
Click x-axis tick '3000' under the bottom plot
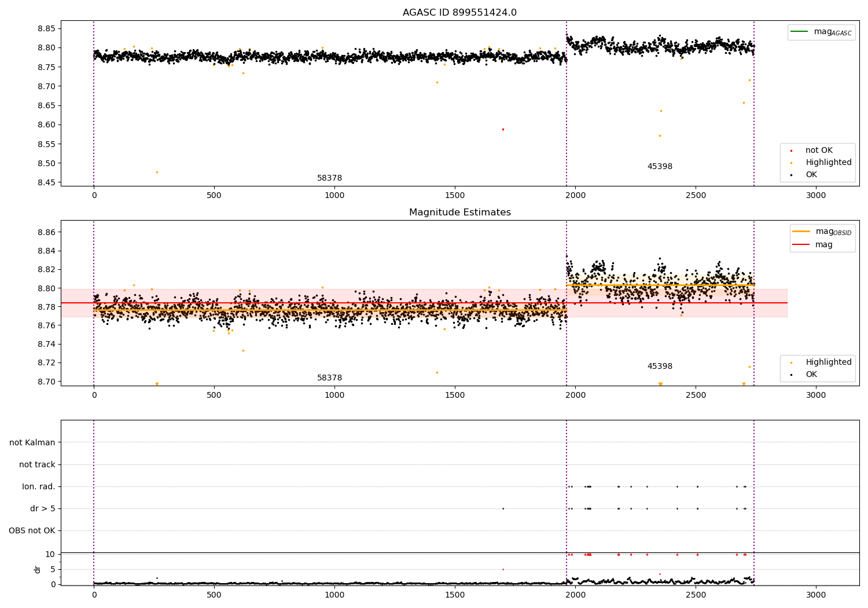click(816, 594)
